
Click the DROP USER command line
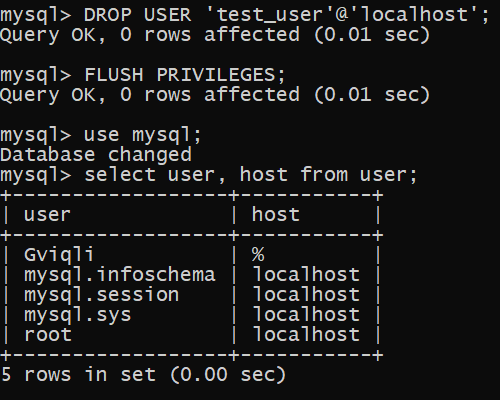tap(244, 15)
